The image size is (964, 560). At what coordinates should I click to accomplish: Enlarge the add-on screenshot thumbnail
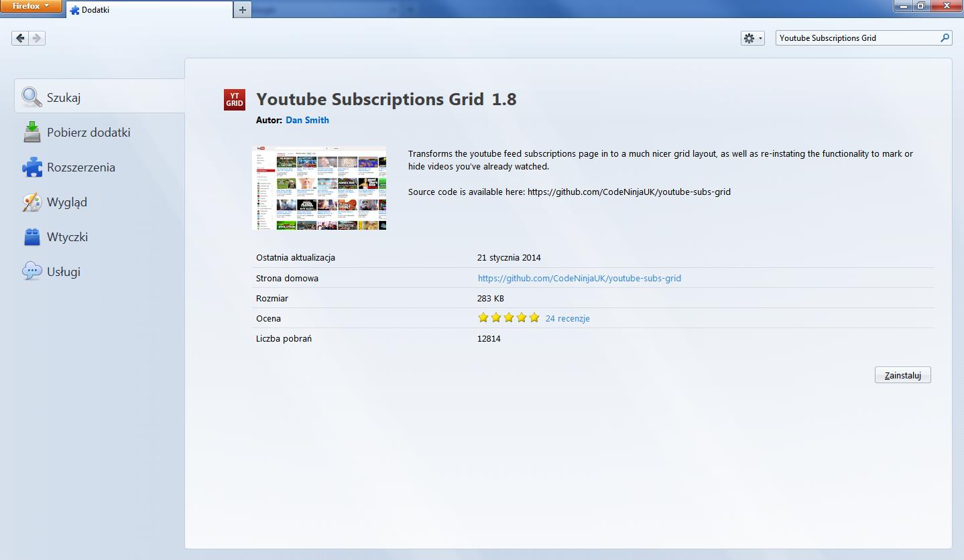click(319, 188)
